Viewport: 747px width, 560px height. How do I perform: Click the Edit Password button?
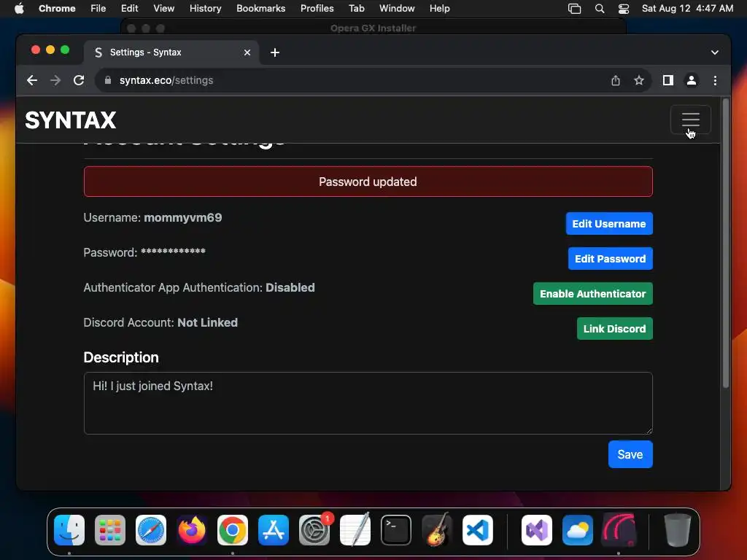coord(611,259)
